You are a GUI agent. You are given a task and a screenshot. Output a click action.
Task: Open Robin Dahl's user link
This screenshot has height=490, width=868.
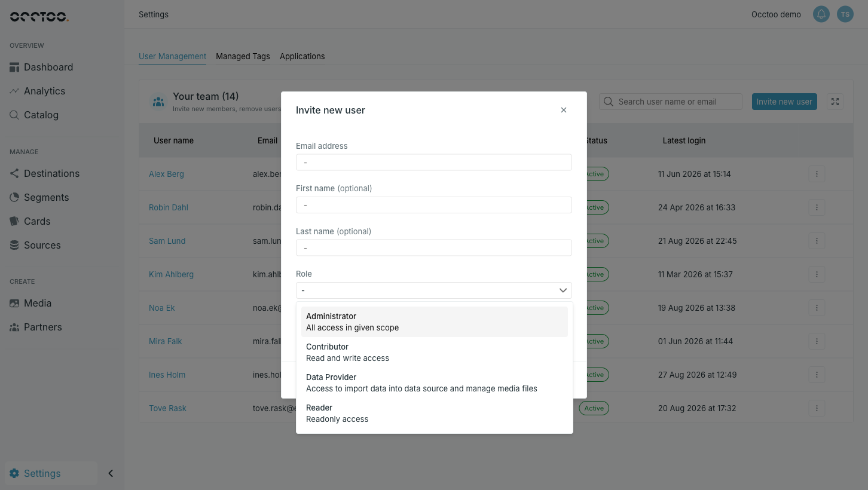169,207
